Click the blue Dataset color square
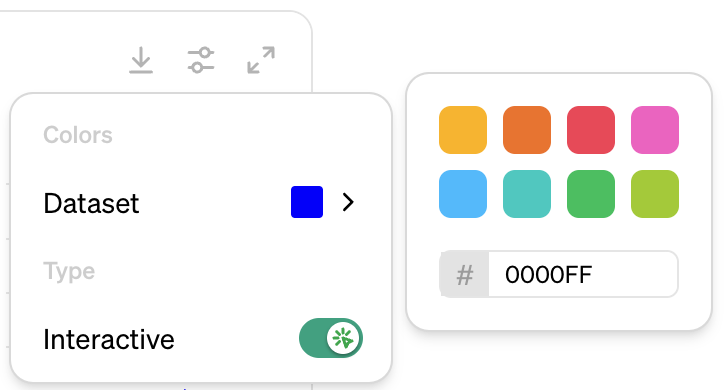The height and width of the screenshot is (390, 726). pos(307,202)
